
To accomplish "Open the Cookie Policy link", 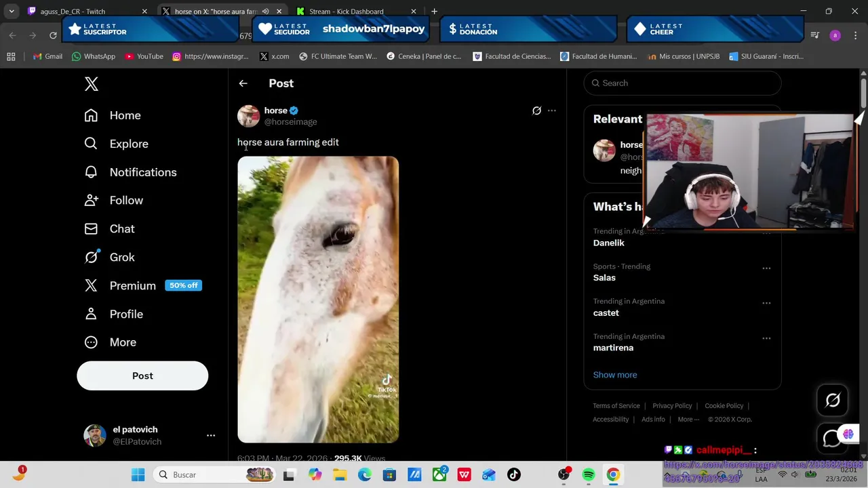I will [724, 406].
